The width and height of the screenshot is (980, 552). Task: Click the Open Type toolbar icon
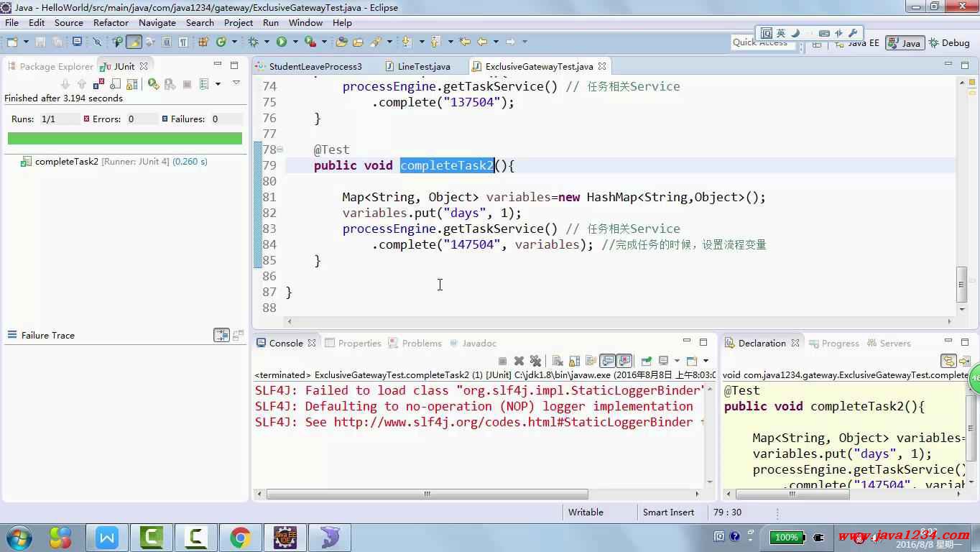[x=341, y=42]
